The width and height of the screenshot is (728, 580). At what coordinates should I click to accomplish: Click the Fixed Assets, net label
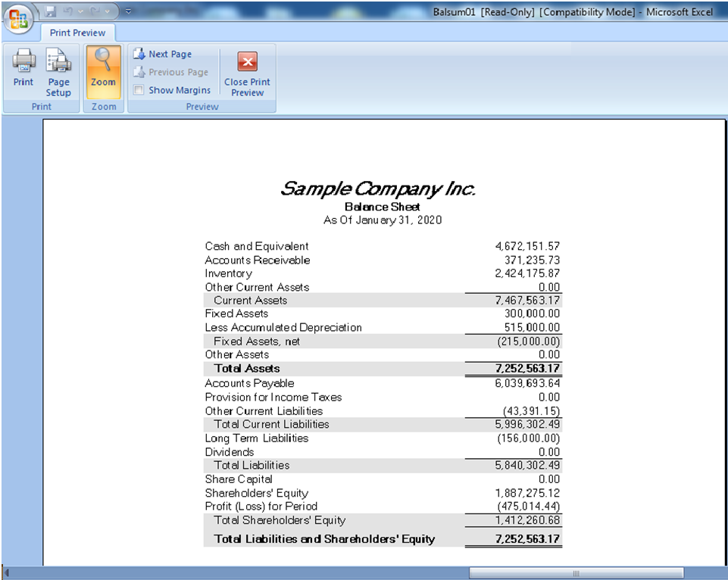257,341
